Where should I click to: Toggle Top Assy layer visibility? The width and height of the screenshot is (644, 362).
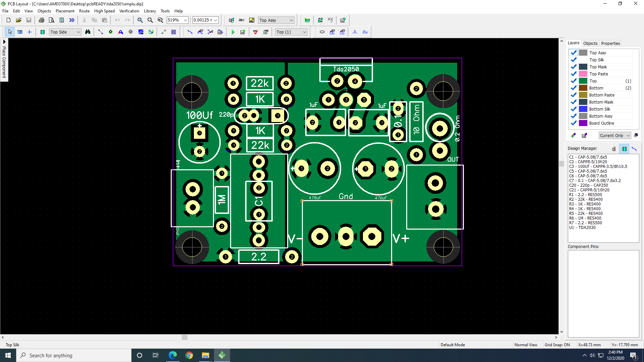pos(574,53)
